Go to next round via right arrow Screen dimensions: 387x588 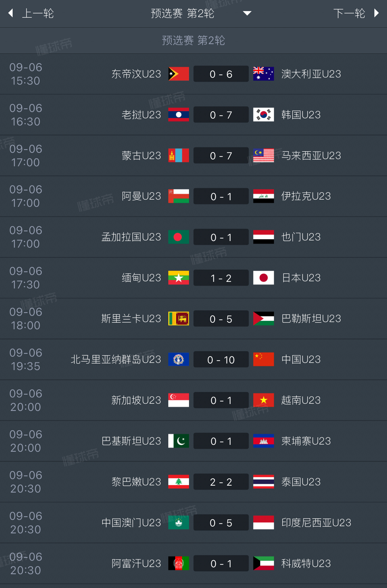(376, 13)
